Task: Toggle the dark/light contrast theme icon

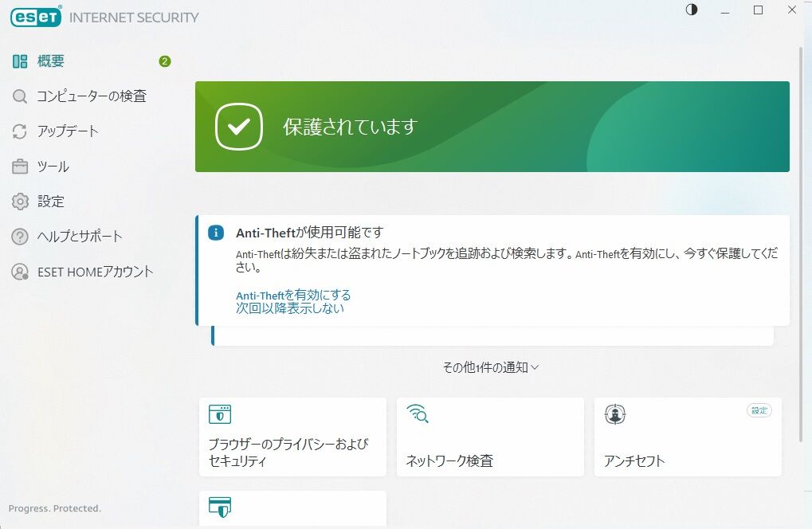Action: 692,10
